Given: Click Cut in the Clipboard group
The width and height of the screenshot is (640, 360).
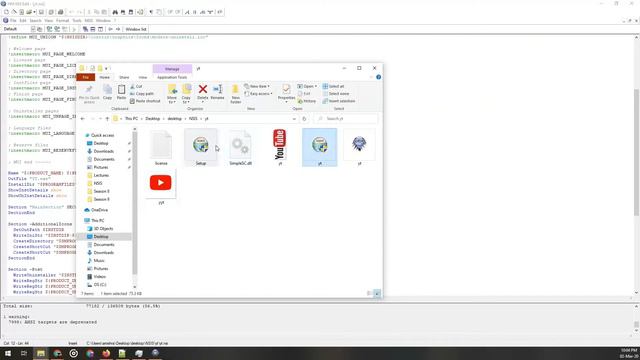Looking at the screenshot, I should [x=136, y=87].
